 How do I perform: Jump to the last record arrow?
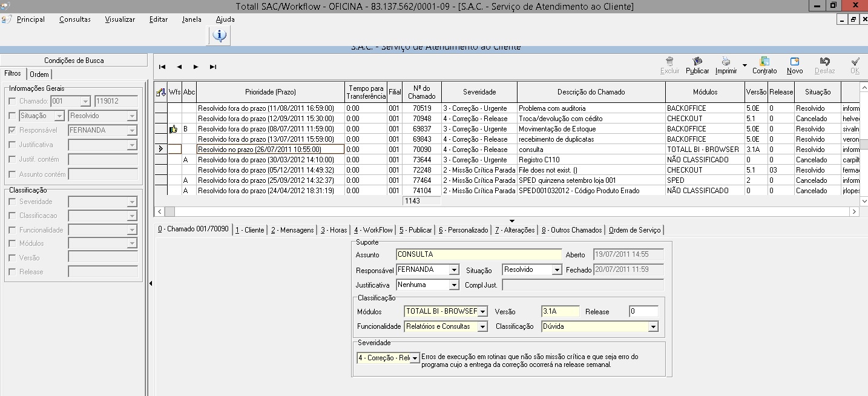pos(213,67)
